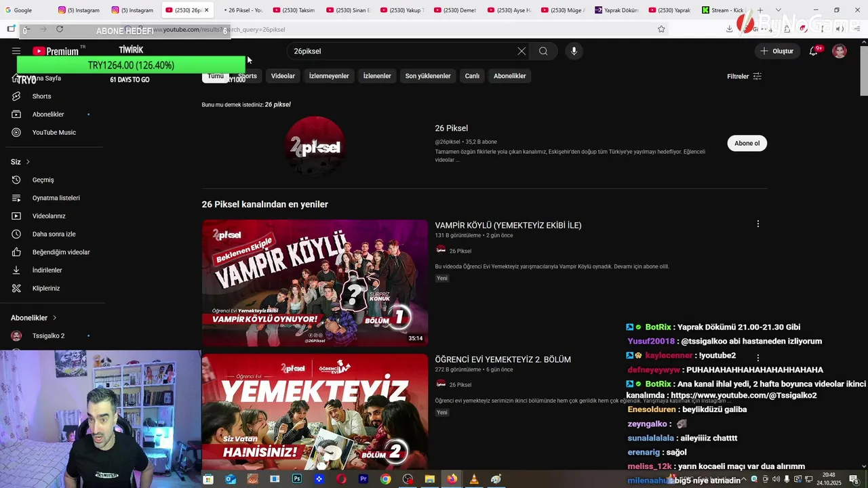This screenshot has width=868, height=488.
Task: Open Filtreler filter options
Action: click(744, 76)
